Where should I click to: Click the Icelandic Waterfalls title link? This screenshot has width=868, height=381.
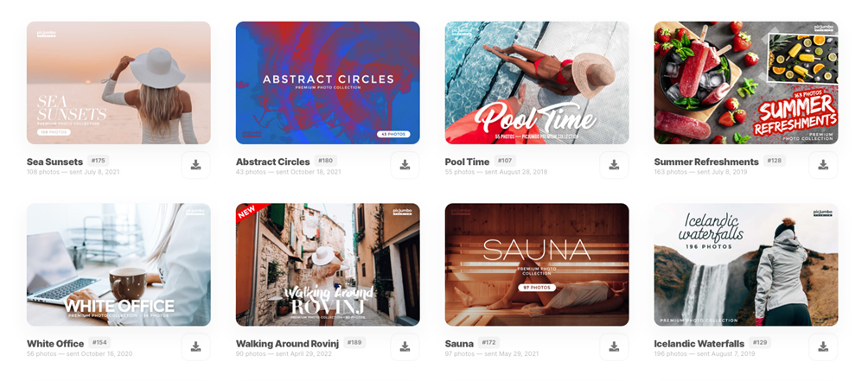pos(699,343)
